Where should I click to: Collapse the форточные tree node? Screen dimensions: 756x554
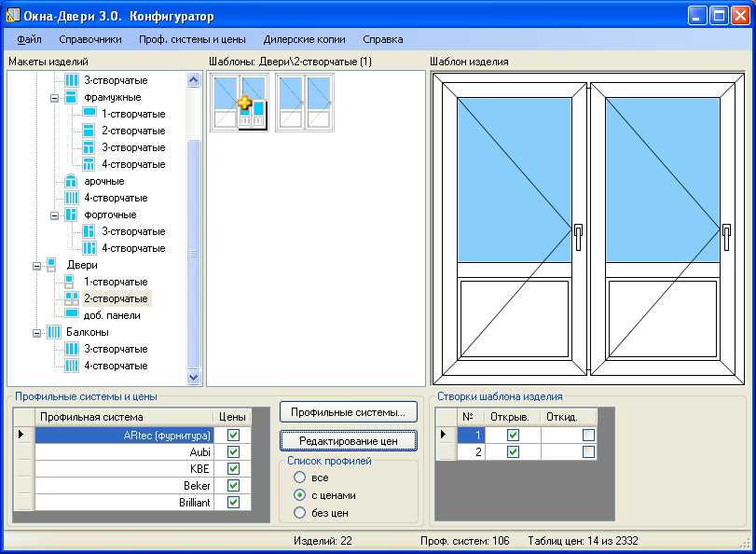coord(54,215)
